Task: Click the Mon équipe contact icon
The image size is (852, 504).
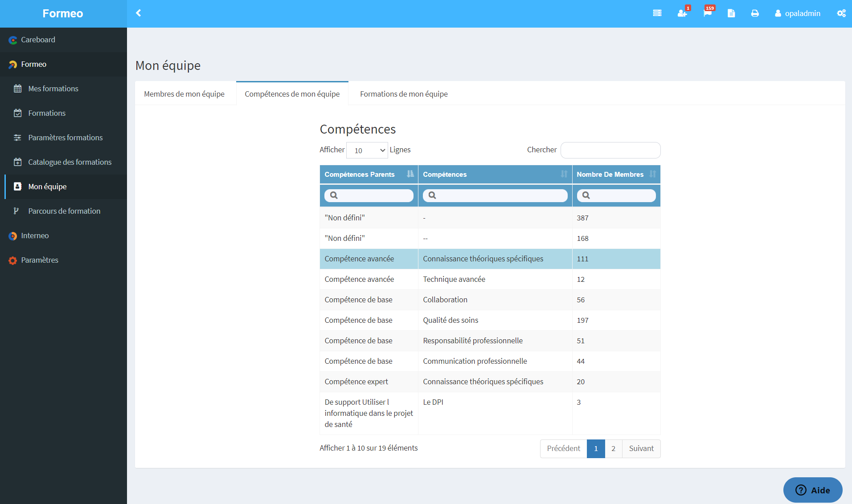Action: point(17,187)
